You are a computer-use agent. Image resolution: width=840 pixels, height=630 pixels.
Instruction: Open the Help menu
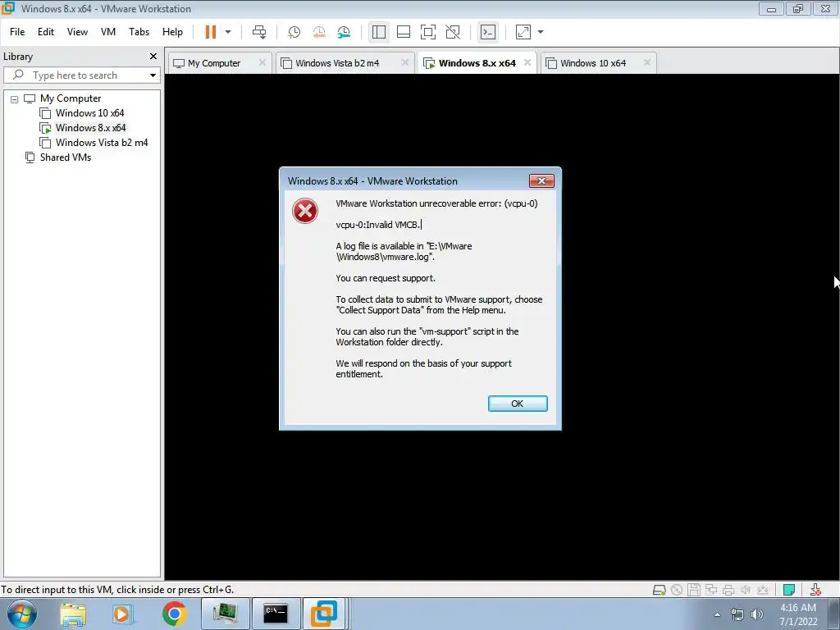tap(172, 32)
